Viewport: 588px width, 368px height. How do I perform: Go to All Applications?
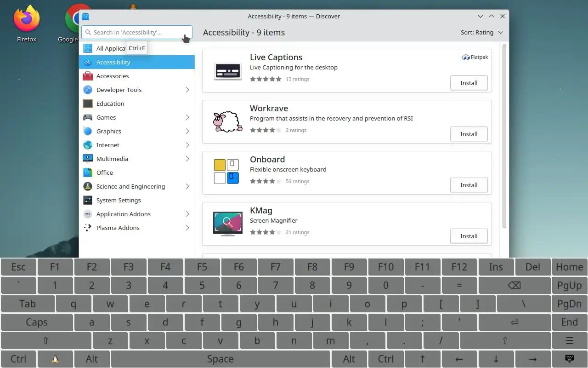[137, 48]
